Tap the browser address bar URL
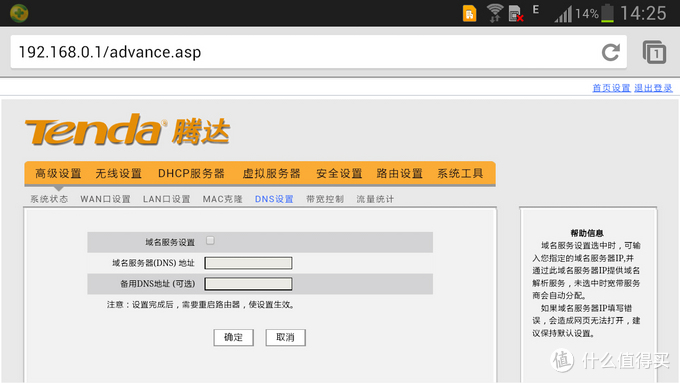Viewport: 680px width, 383px height. 110,52
